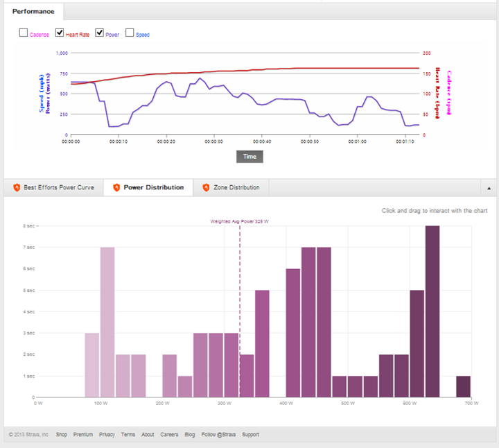Select the Power Distribution tab
Image resolution: width=499 pixels, height=448 pixels.
click(148, 187)
